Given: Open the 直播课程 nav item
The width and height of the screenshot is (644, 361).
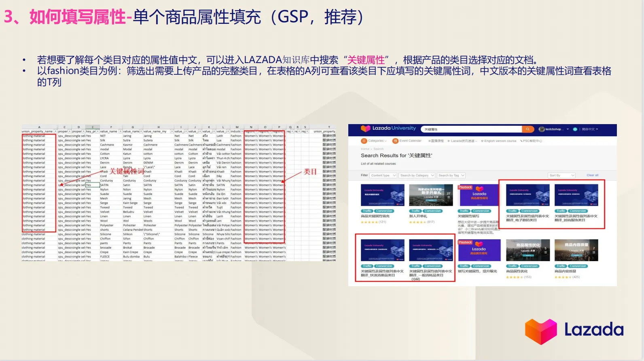Looking at the screenshot, I should 436,141.
